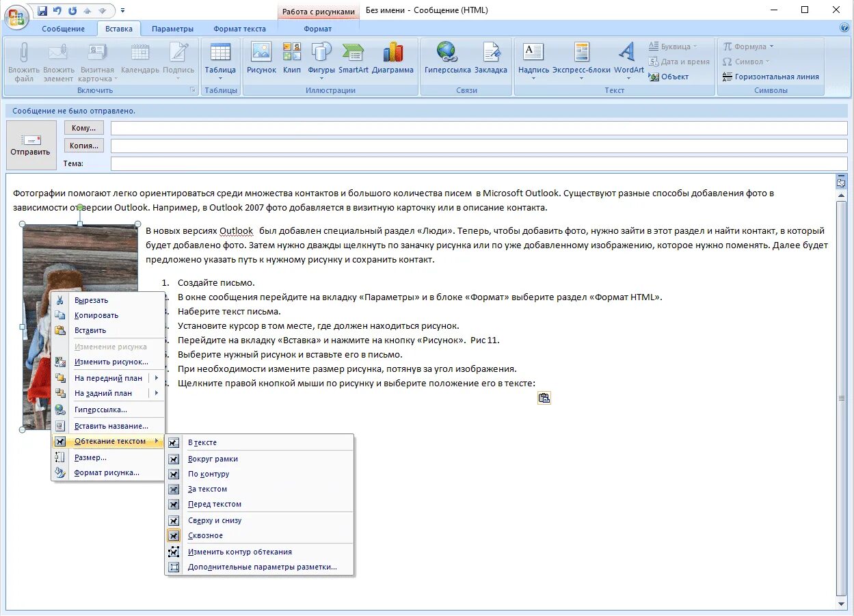Open Дополнительные параметры разметки...

260,567
